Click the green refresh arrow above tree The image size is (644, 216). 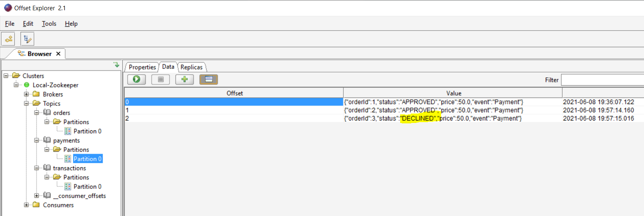tap(117, 65)
